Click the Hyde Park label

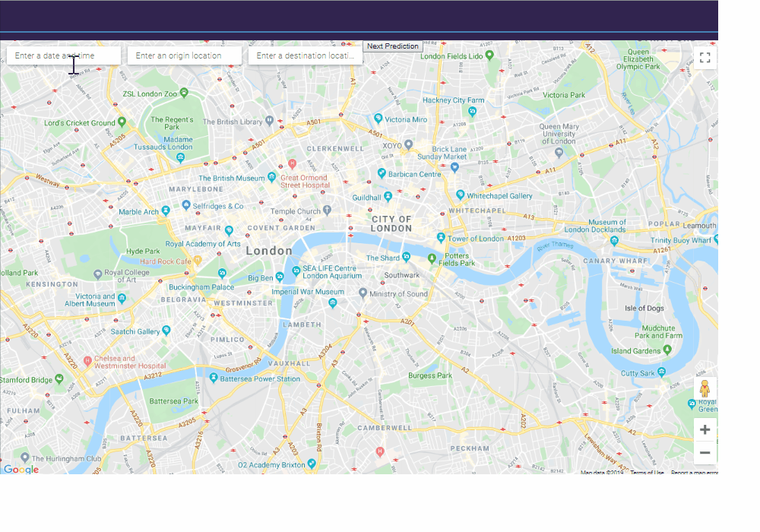click(143, 251)
